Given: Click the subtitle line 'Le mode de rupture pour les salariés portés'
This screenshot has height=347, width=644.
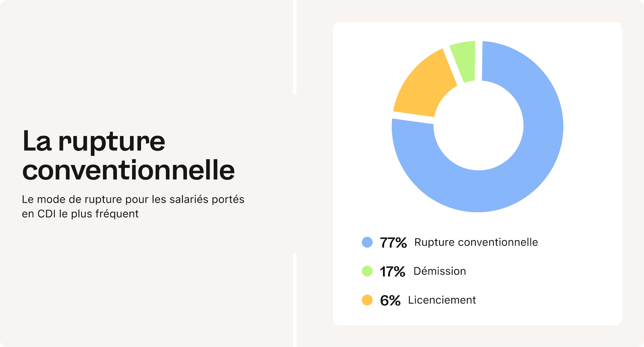Looking at the screenshot, I should click(133, 199).
